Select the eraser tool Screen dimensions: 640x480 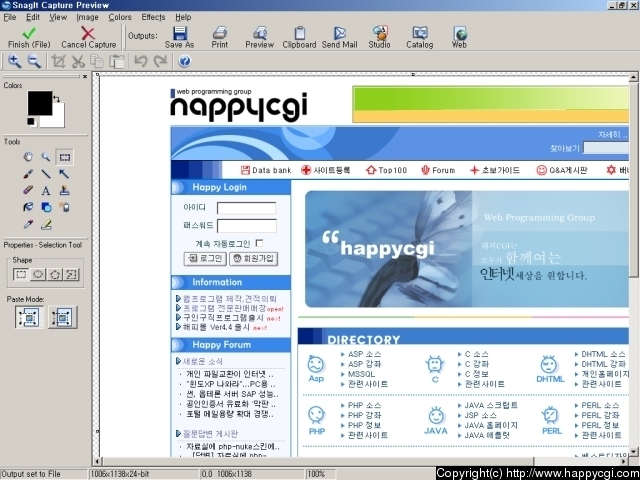[28, 191]
